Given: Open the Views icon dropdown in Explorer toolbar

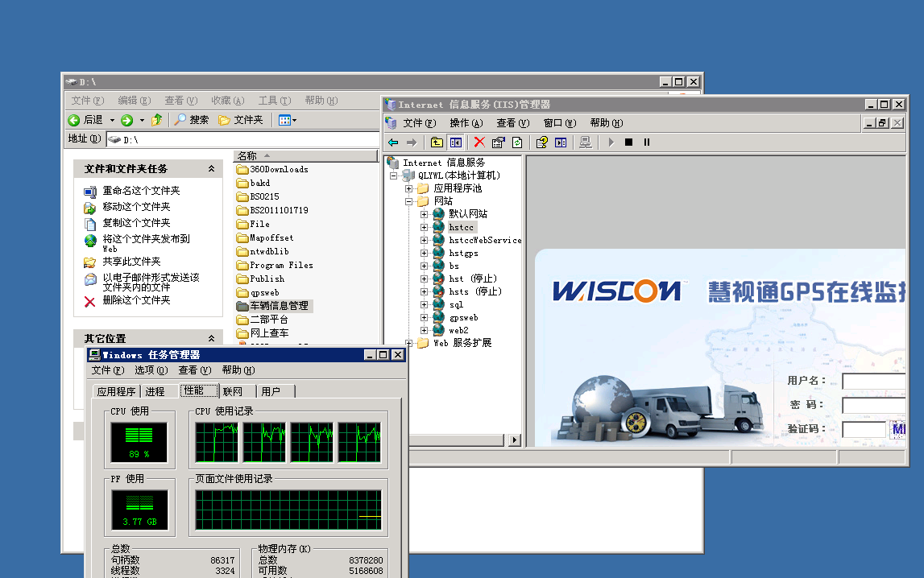Looking at the screenshot, I should point(287,120).
